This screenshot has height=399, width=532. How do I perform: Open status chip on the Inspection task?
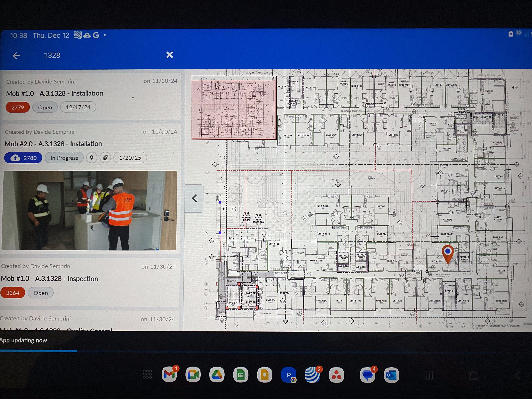(x=41, y=293)
